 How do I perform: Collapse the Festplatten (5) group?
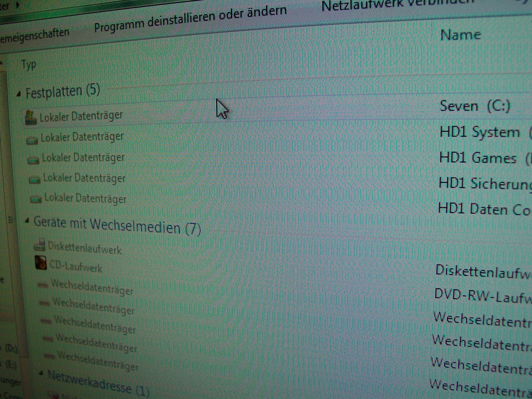click(19, 94)
